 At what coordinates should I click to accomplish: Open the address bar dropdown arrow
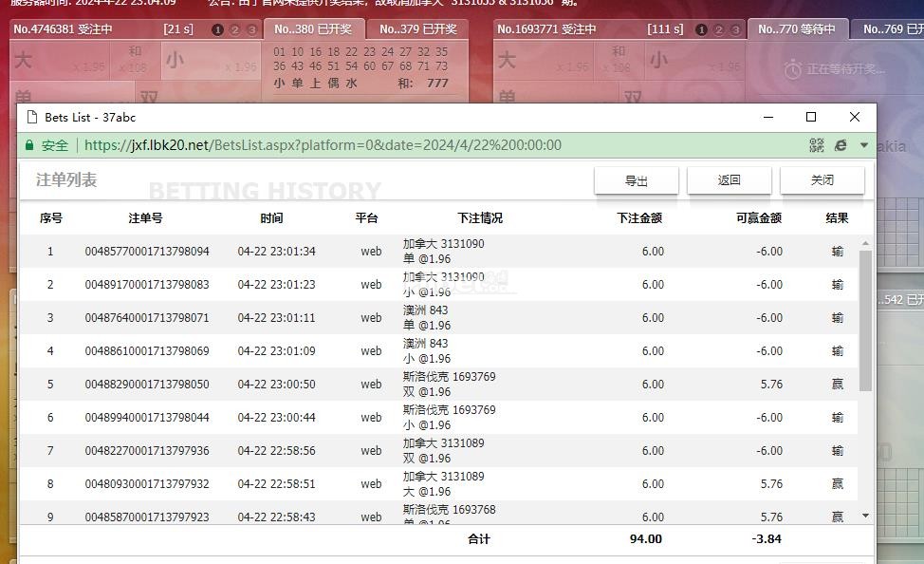click(864, 145)
